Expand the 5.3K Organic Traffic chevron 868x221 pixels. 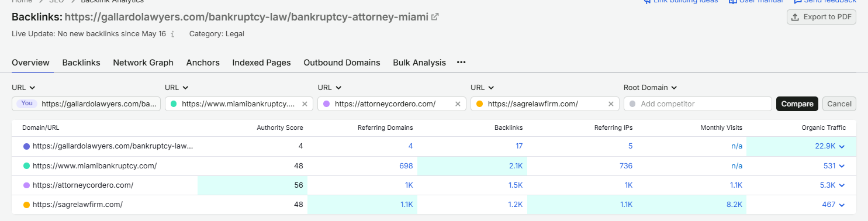click(842, 185)
